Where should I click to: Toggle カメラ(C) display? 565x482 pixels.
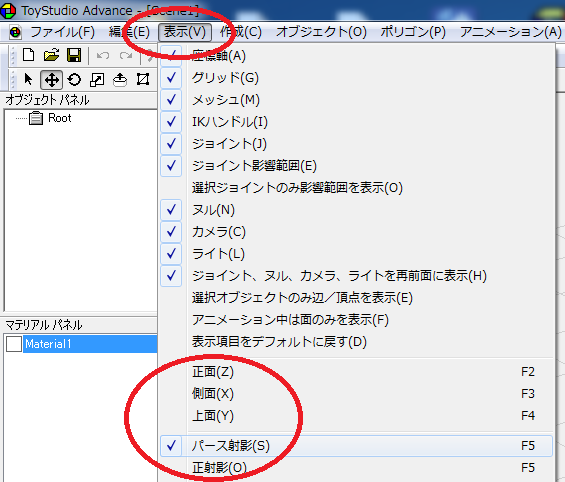[356, 231]
